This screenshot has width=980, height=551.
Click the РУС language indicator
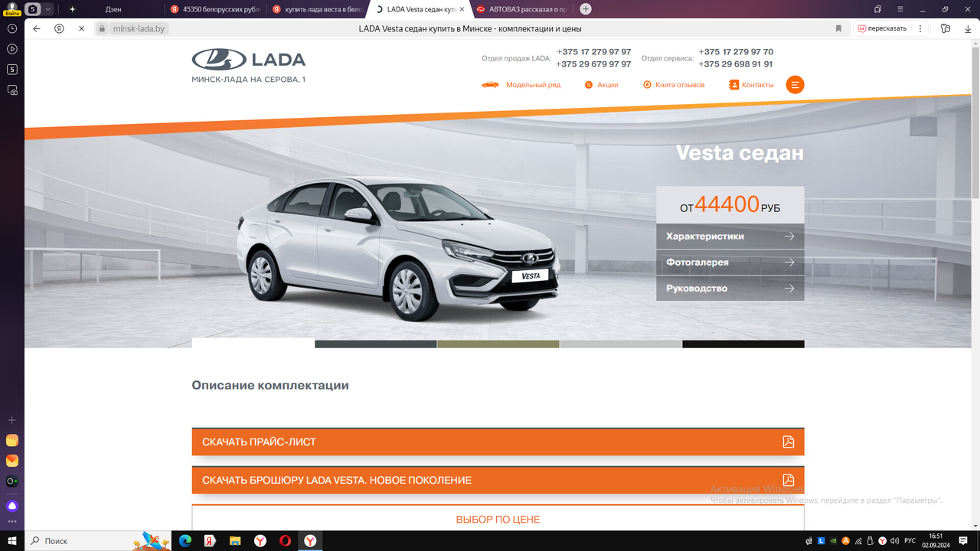tap(910, 541)
